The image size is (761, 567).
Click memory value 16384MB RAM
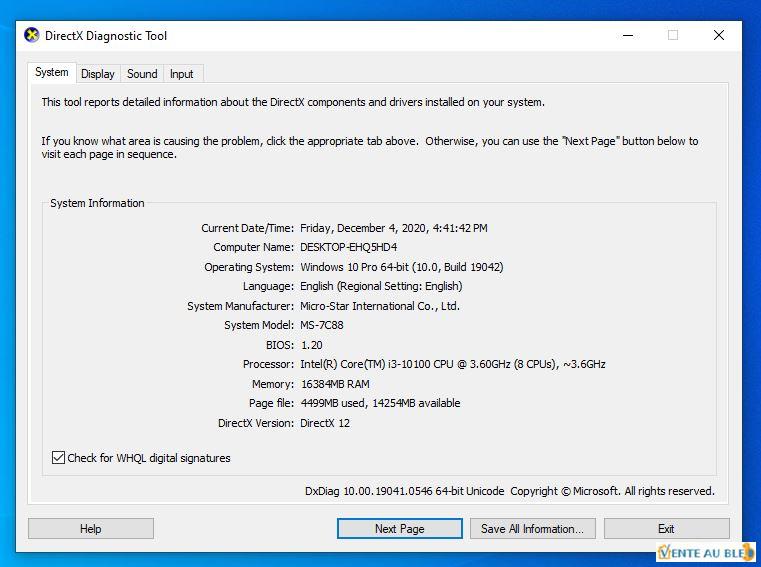335,384
